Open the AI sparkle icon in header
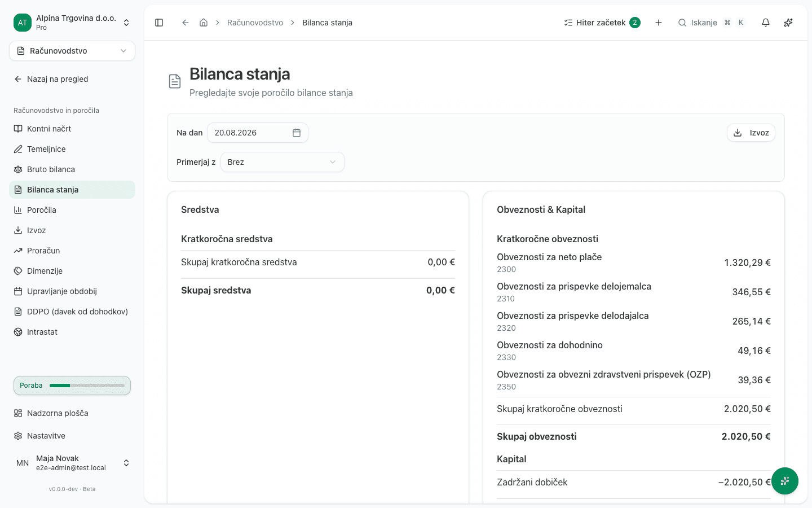 [x=788, y=23]
